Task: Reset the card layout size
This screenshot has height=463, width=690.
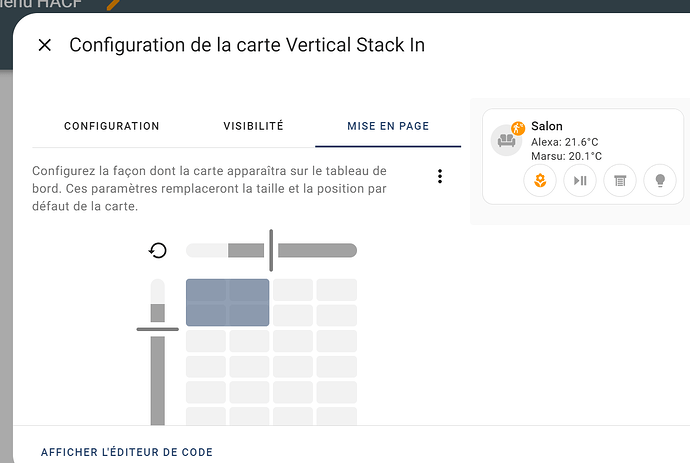Action: 158,250
